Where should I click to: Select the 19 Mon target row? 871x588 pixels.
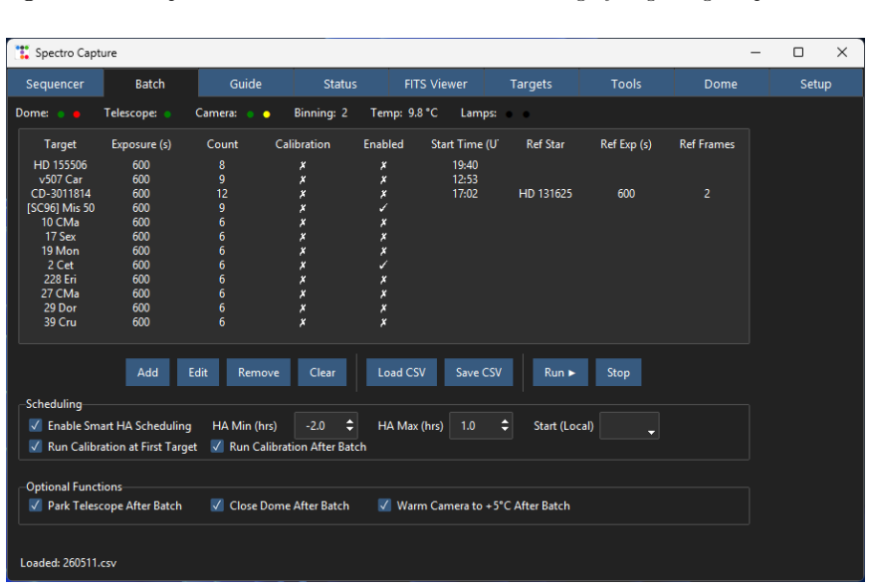click(x=384, y=251)
